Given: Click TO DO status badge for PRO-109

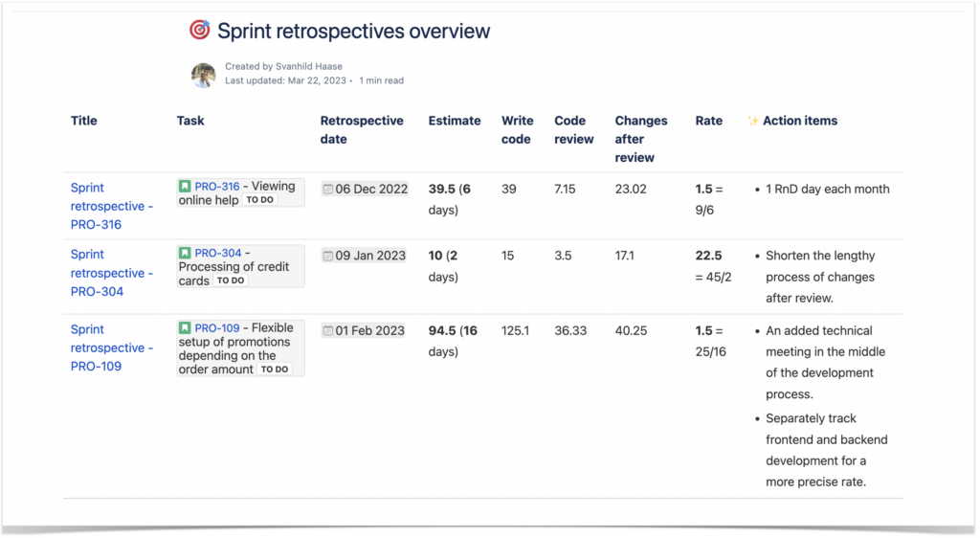Looking at the screenshot, I should [275, 370].
